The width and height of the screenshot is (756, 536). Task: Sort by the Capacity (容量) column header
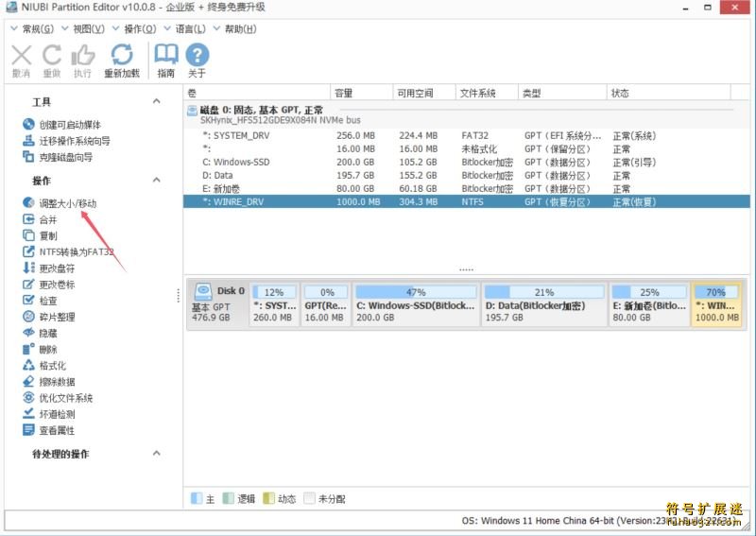point(362,93)
